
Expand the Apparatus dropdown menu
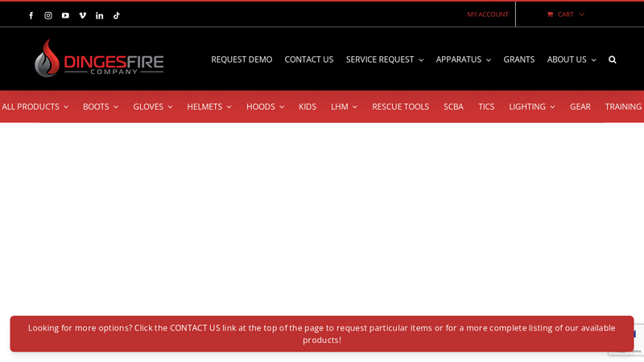click(463, 60)
